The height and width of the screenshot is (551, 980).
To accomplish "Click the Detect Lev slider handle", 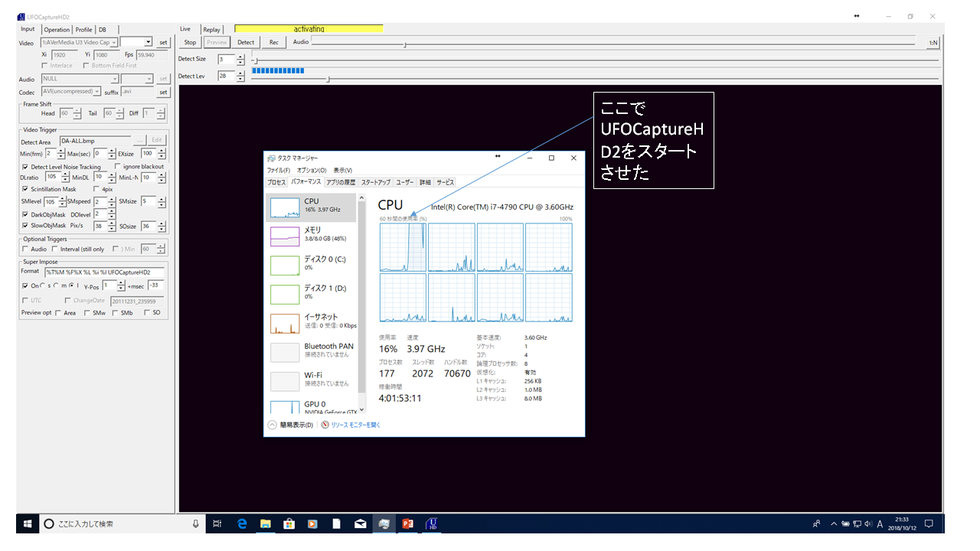I will (328, 79).
